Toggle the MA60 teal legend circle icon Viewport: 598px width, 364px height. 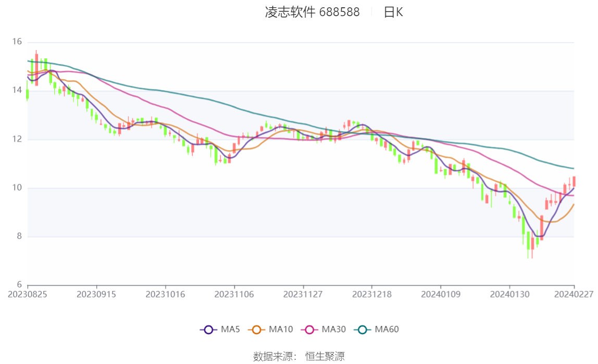363,330
